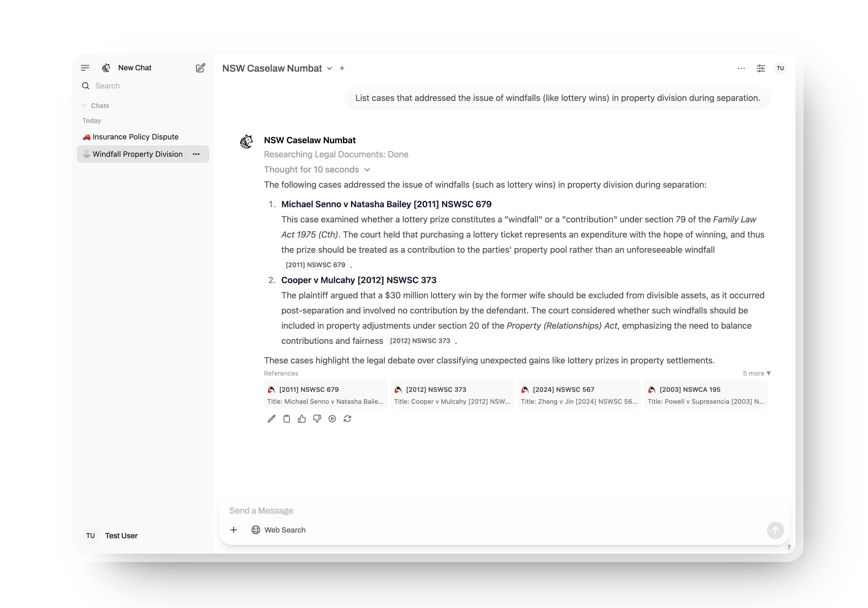Start a new chat with the compose pencil icon

tap(200, 68)
